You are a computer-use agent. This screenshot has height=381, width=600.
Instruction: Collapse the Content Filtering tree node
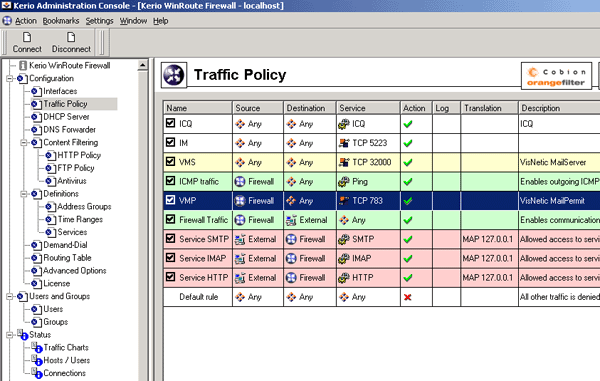(x=24, y=143)
